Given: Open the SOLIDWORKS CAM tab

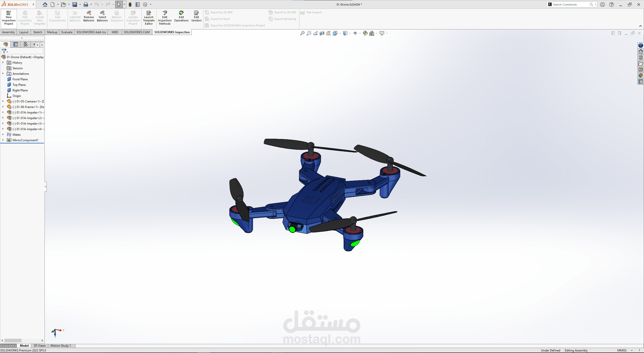Looking at the screenshot, I should (x=137, y=32).
